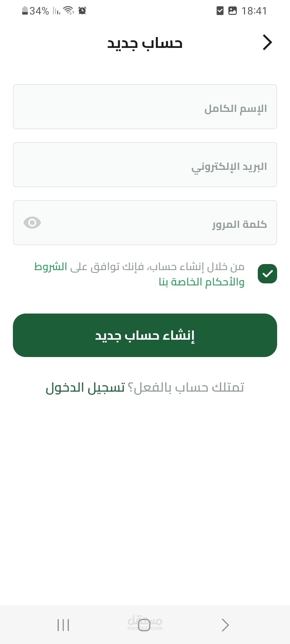Tap the alarm clock status icon
The height and width of the screenshot is (644, 290).
point(82,11)
